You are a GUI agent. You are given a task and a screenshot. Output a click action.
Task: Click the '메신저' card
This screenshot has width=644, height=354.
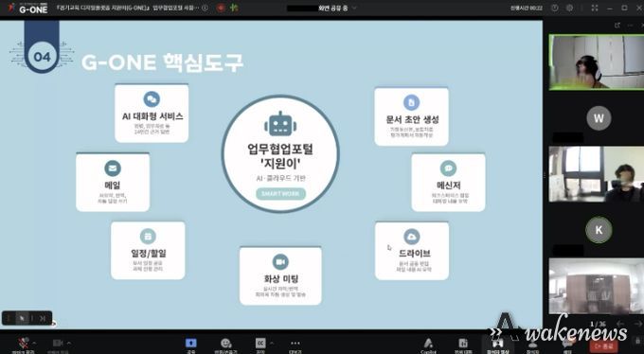tap(449, 183)
